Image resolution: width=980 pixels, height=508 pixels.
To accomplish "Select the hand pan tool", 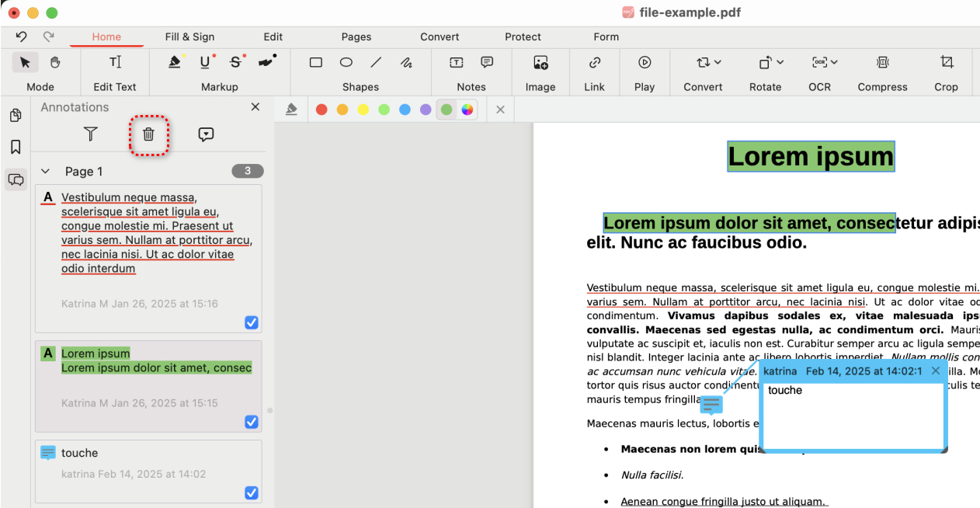I will pos(55,62).
